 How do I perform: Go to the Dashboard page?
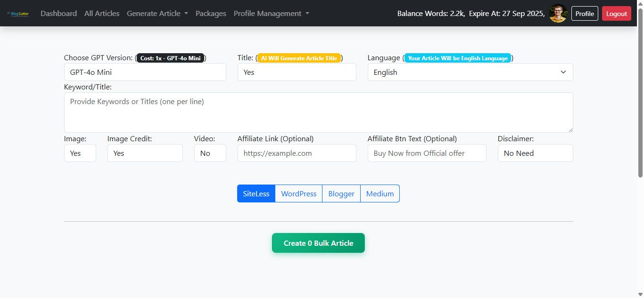[58, 14]
